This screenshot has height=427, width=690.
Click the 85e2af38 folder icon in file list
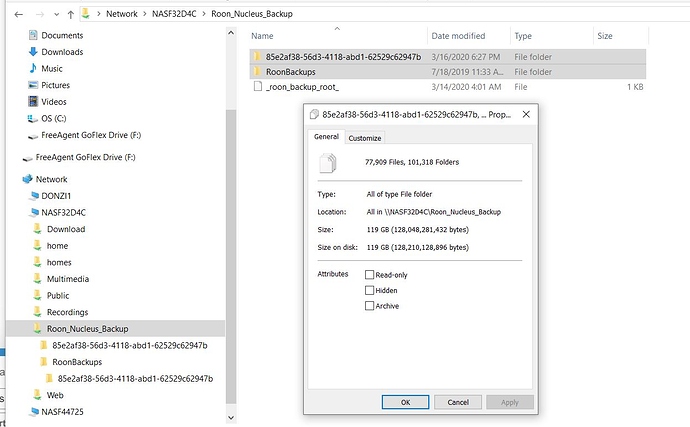click(257, 56)
